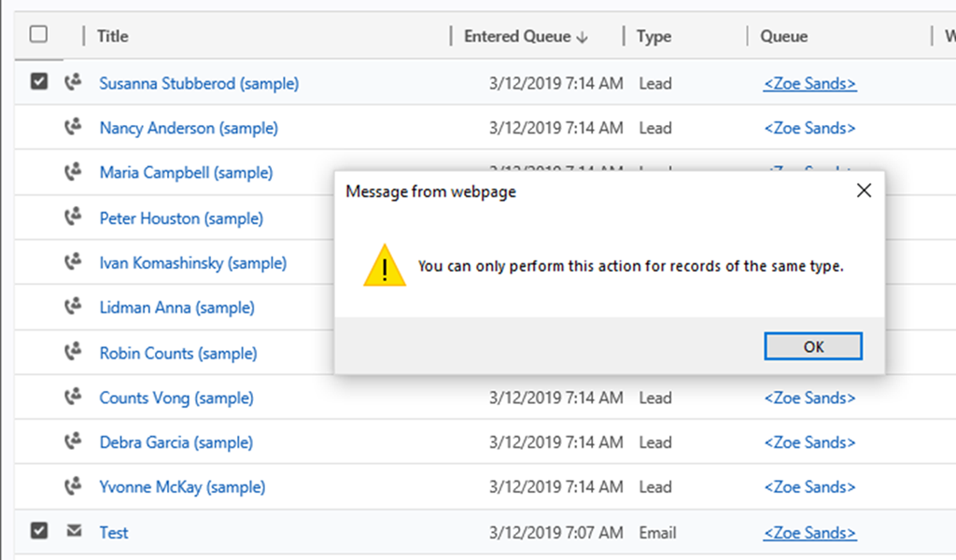
Task: Uncheck the Test email row checkbox
Action: point(38,531)
